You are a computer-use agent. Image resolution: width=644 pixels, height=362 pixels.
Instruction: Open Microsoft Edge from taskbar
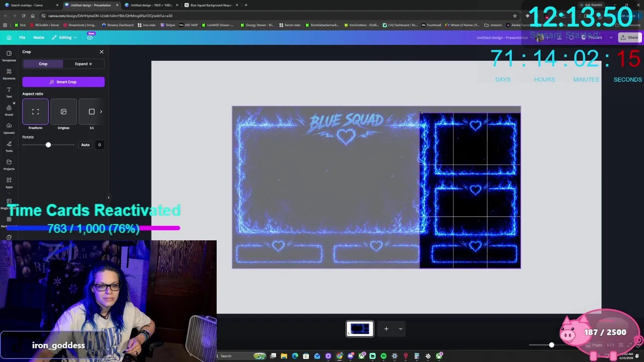pyautogui.click(x=295, y=356)
